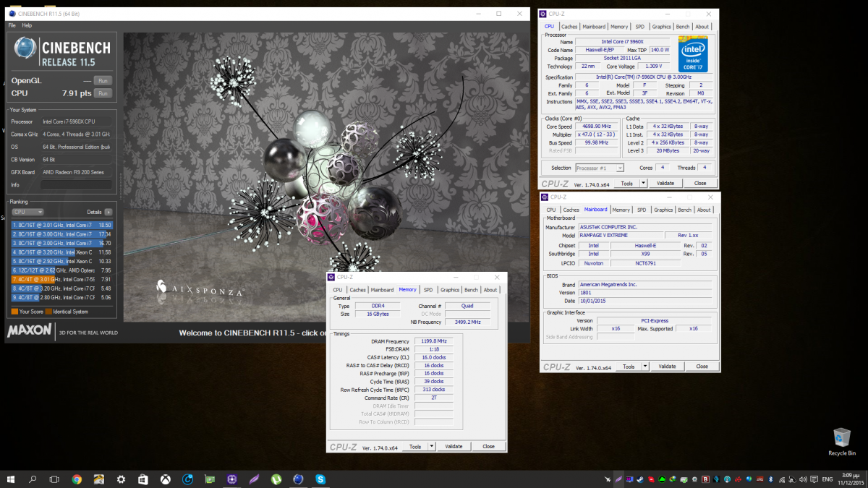
Task: Open the Tools dropdown arrow in the Mainboard window
Action: pos(645,367)
